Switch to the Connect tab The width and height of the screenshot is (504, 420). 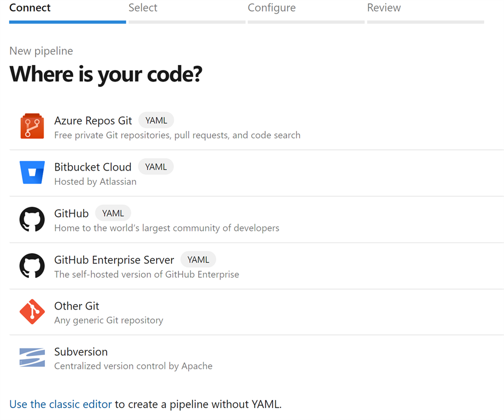tap(30, 8)
